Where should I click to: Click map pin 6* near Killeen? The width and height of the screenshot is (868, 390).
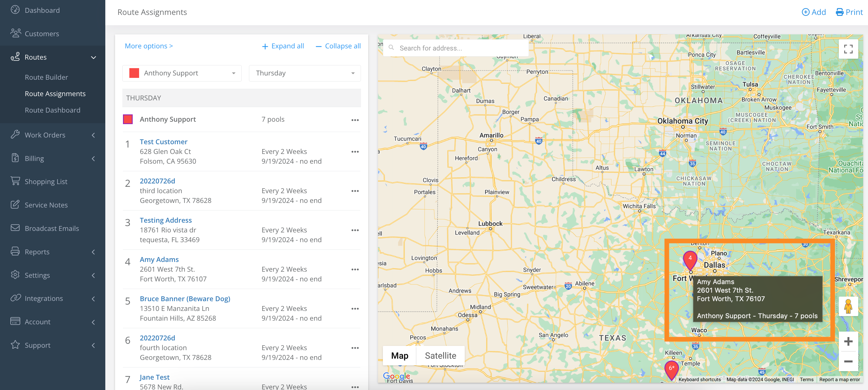point(671,370)
